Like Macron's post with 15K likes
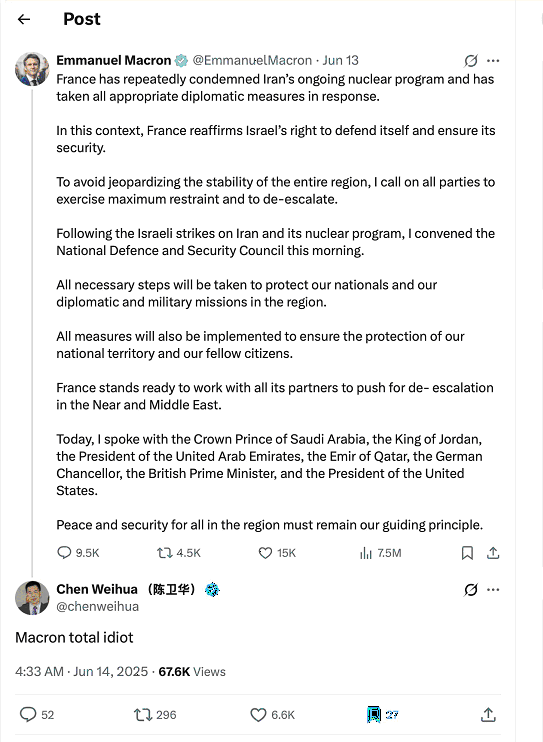 [277, 553]
